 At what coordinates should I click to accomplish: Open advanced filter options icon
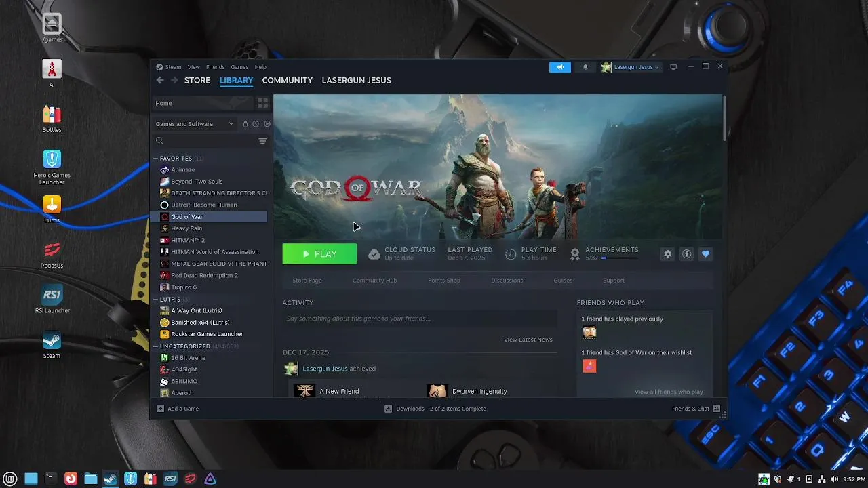pos(262,141)
